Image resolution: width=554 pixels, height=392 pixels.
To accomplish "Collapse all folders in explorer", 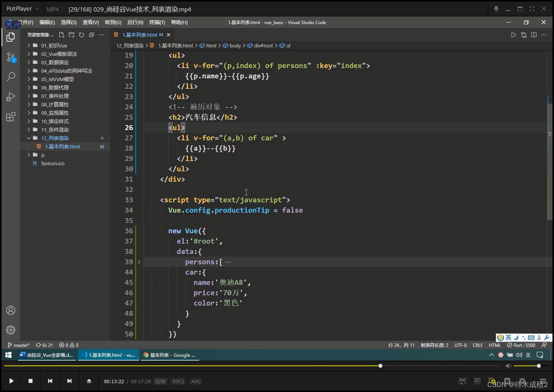I will click(91, 35).
